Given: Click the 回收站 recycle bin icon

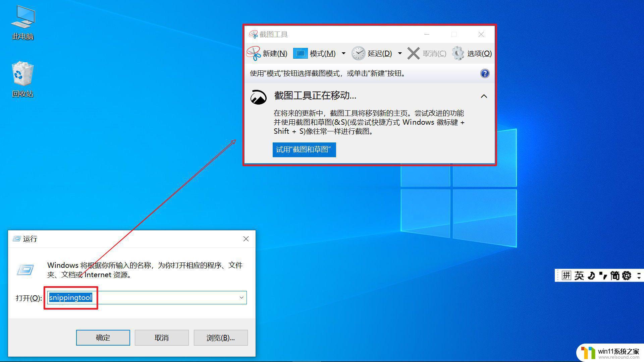Looking at the screenshot, I should [x=23, y=80].
